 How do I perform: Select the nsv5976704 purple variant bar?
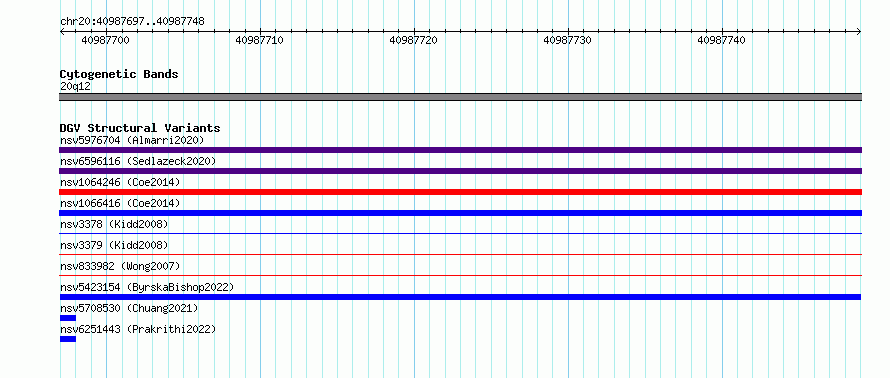(460, 150)
